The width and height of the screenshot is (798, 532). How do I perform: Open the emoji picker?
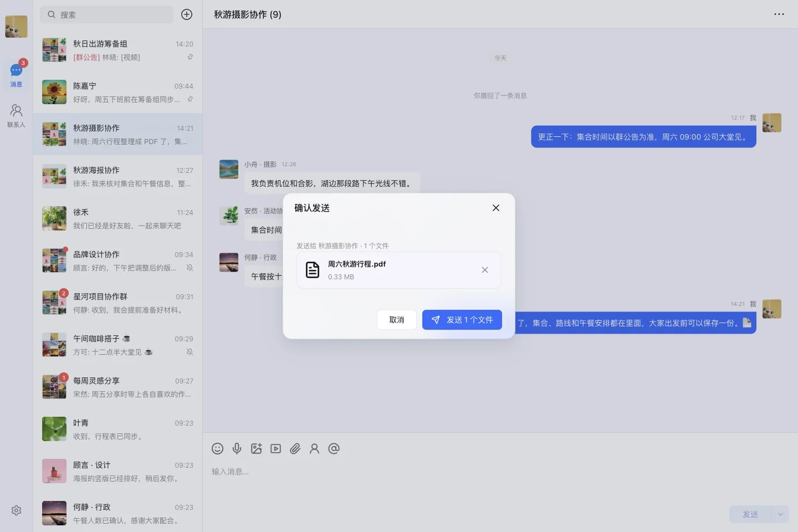point(217,449)
